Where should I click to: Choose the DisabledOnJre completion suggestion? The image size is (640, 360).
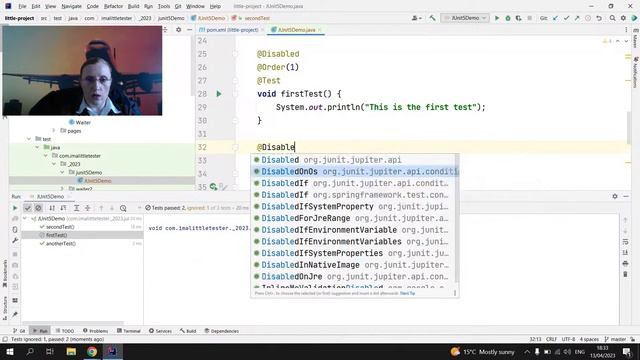tap(354, 277)
